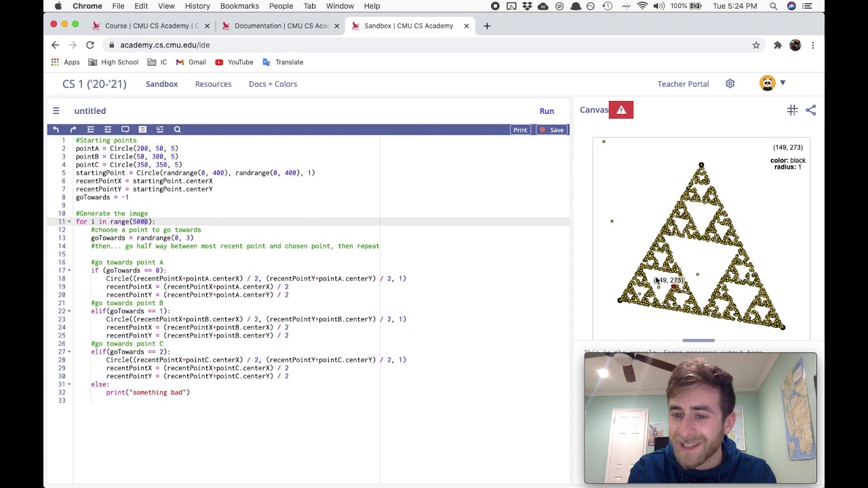Open the Bookmarks menu
Viewport: 868px width, 488px height.
click(x=239, y=6)
